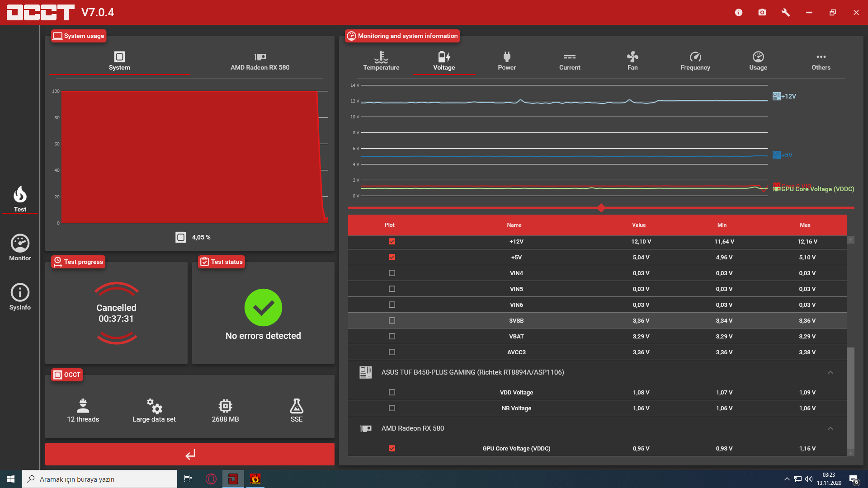Click the red diamond graph divider handle

(601, 208)
